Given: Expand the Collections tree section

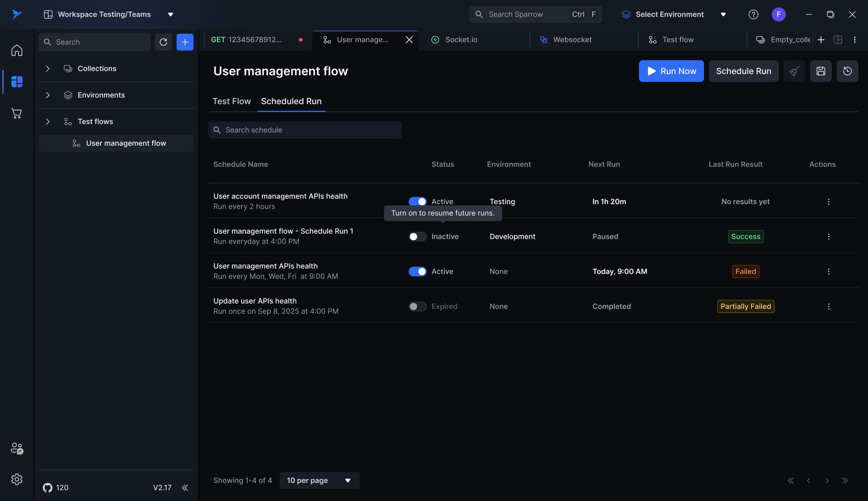Looking at the screenshot, I should click(47, 69).
